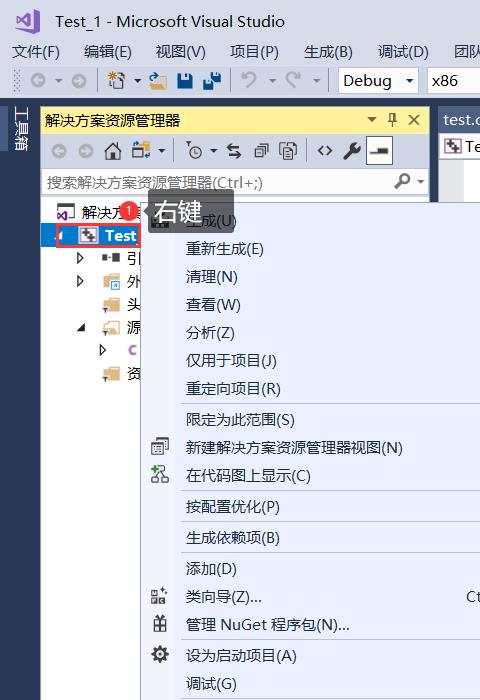Image resolution: width=480 pixels, height=700 pixels.
Task: Close the Solution Explorer panel
Action: pyautogui.click(x=414, y=120)
